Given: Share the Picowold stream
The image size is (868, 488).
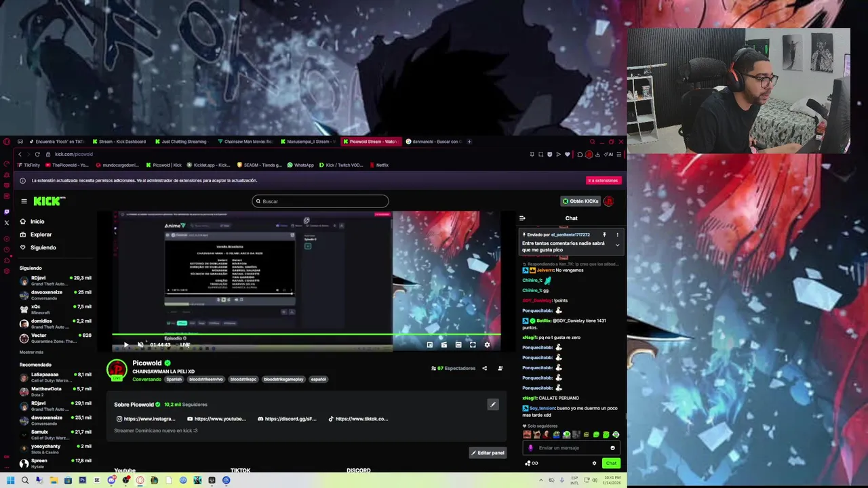Looking at the screenshot, I should [x=484, y=369].
